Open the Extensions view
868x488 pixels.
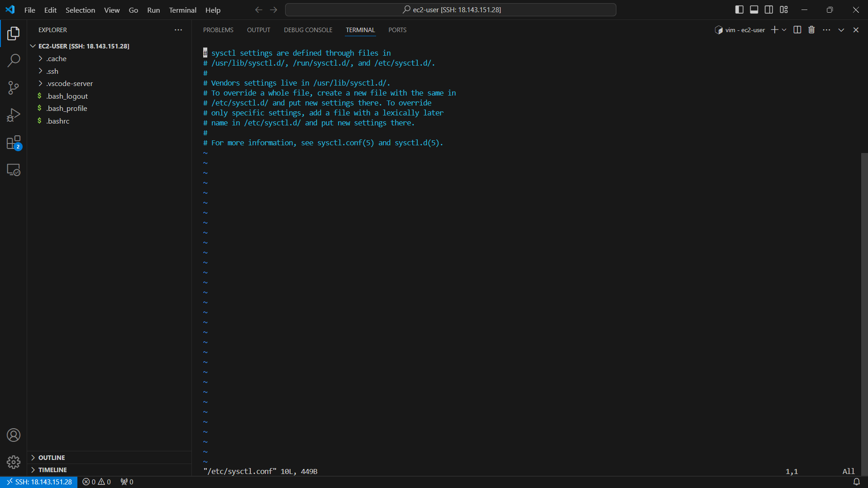[14, 143]
